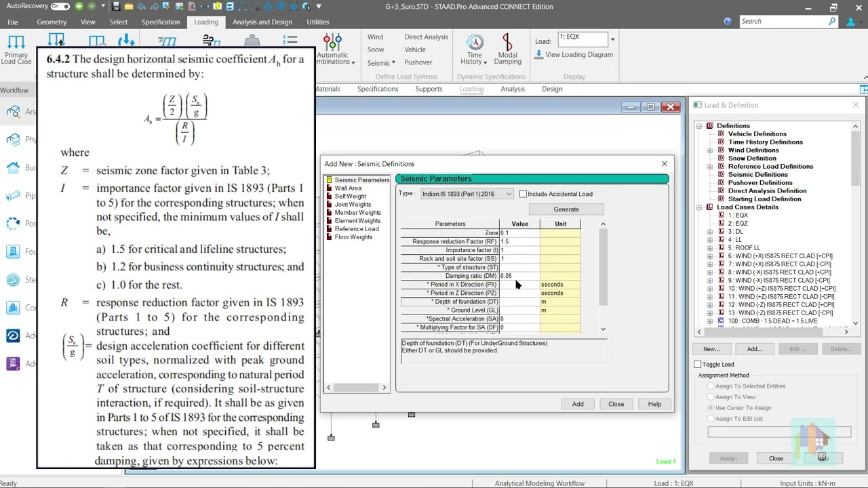
Task: Open the Modal Damping ribbon tool
Action: point(507,50)
